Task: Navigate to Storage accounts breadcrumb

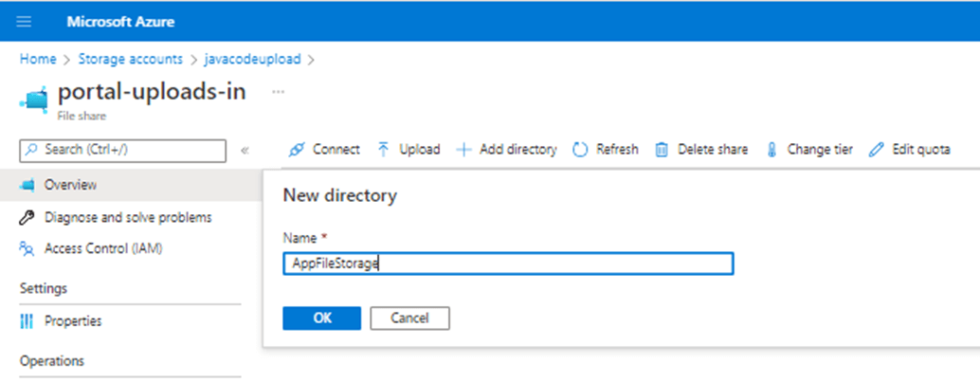Action: tap(131, 59)
